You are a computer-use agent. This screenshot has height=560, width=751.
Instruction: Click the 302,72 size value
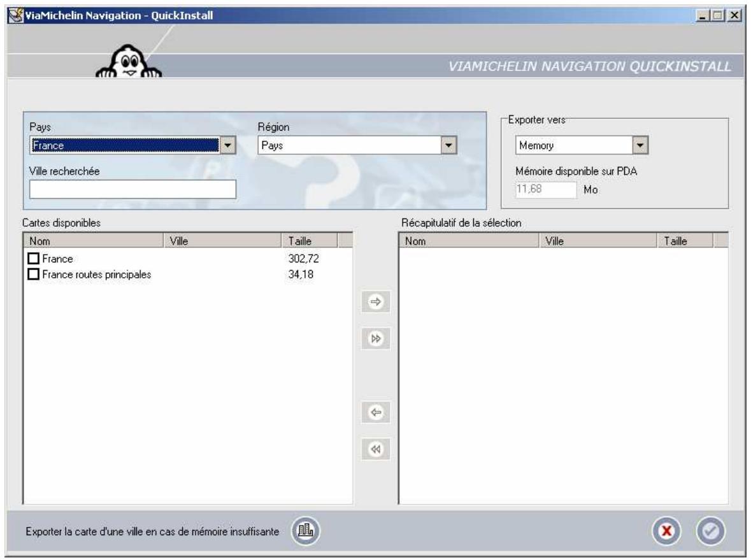pos(304,259)
